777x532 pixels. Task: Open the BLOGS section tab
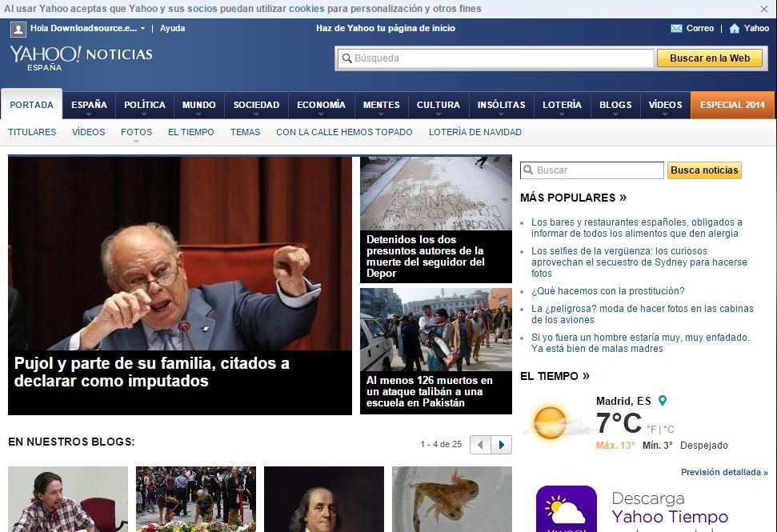(x=615, y=105)
